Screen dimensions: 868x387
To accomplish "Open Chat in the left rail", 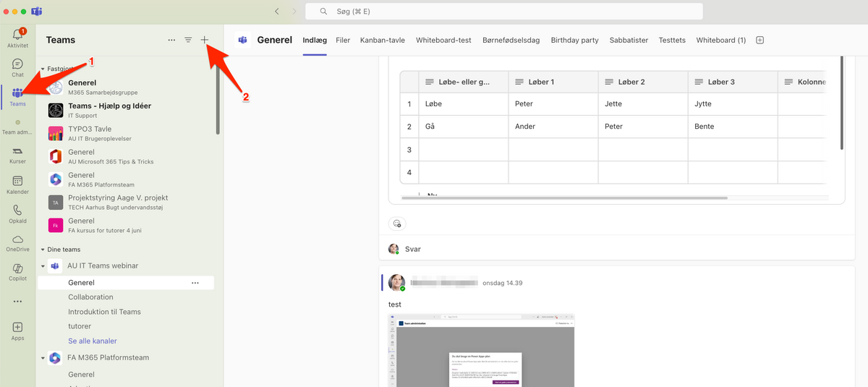I will [x=17, y=68].
